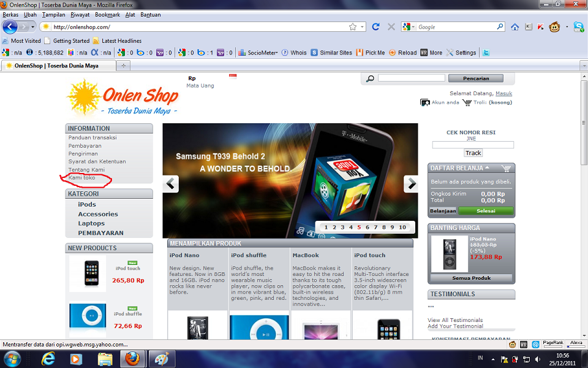Screen dimensions: 588x368
Task: Click the JNE resi number input field
Action: point(473,145)
